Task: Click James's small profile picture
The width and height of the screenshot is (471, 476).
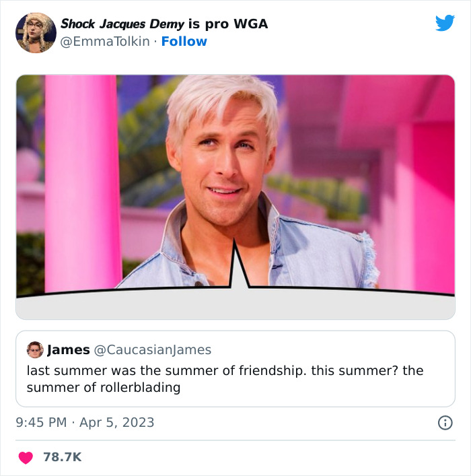Action: pyautogui.click(x=35, y=349)
